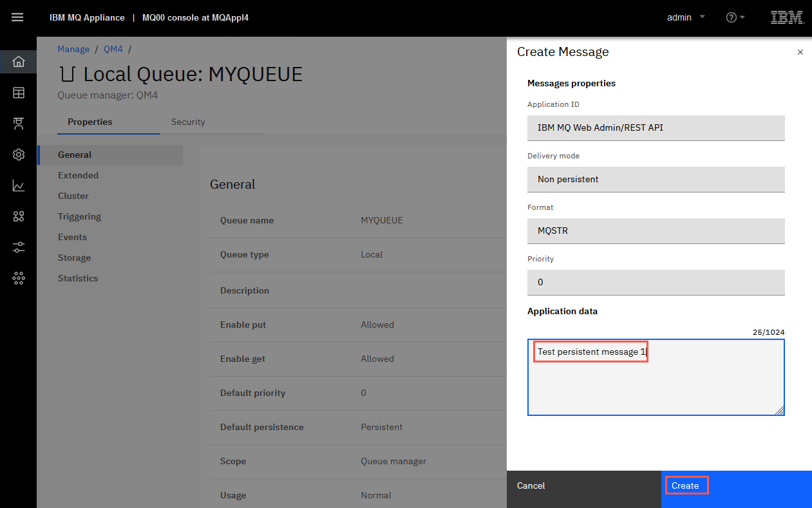The image size is (812, 508).
Task: Close the Create Message panel
Action: [x=800, y=52]
